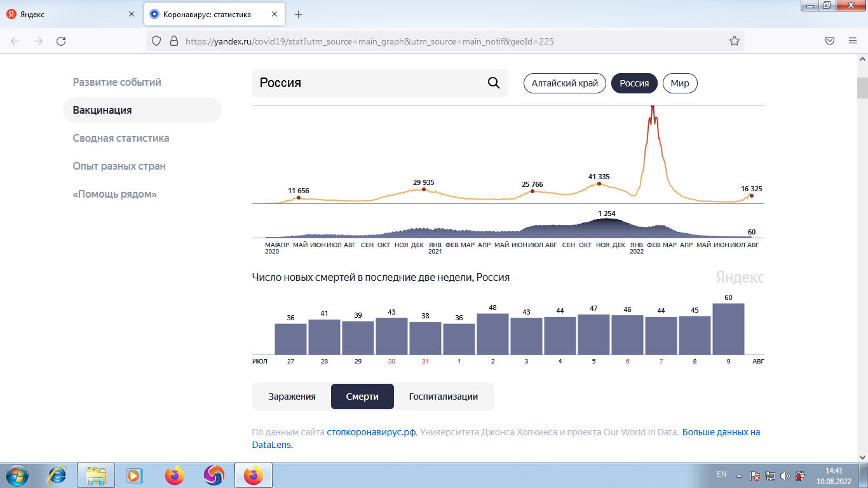
Task: Switch chart to Госпитализации
Action: [x=444, y=396]
